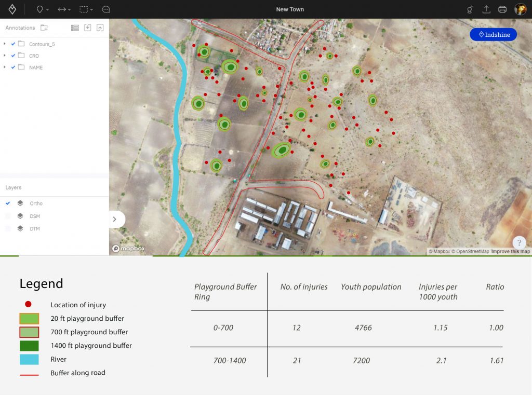The image size is (532, 395).
Task: Click the Improve this map link
Action: tap(511, 252)
